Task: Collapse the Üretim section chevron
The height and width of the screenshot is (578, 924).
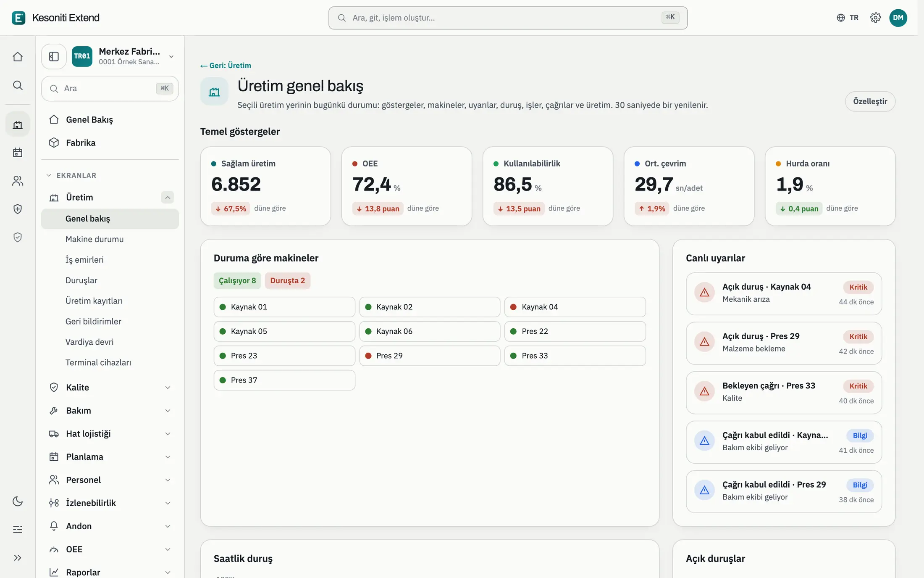Action: [x=167, y=197]
